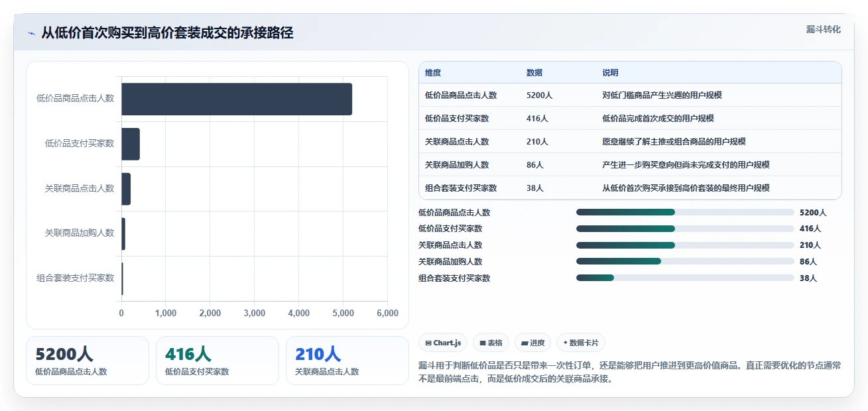
Task: Click the description 愿意继续了解主推或组合商品的用户规模
Action: point(674,142)
